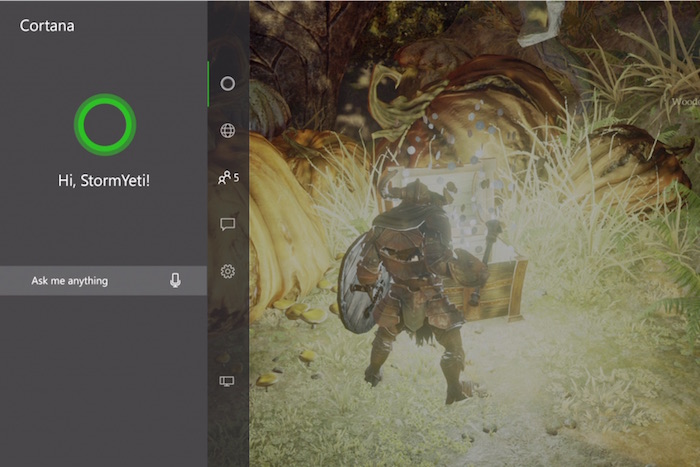Screen dimensions: 700x467
Task: Select the "Hi, StormYeti!" greeting text
Action: point(104,181)
